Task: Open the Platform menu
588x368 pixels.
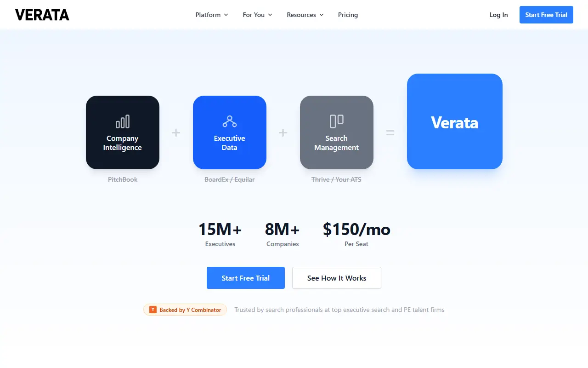Action: point(212,15)
